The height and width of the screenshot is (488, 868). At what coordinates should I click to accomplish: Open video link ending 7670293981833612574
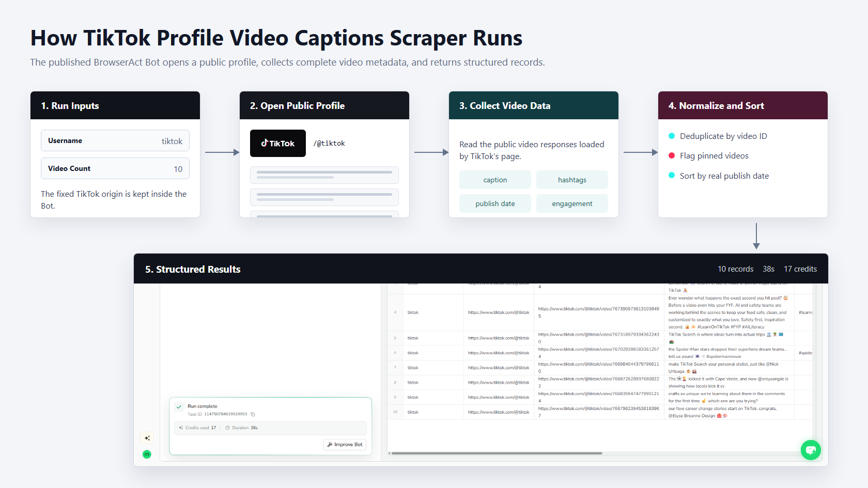point(598,353)
